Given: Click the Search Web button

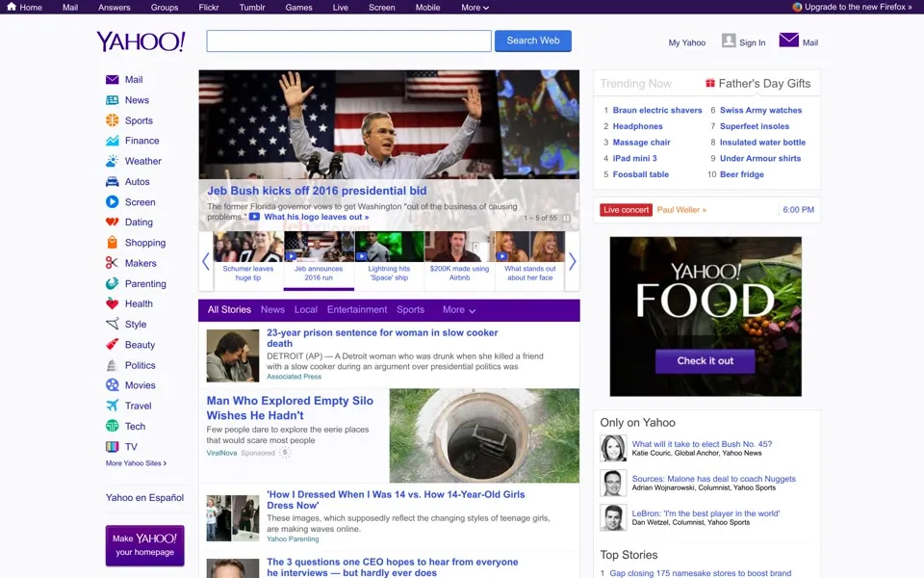Looking at the screenshot, I should 533,40.
